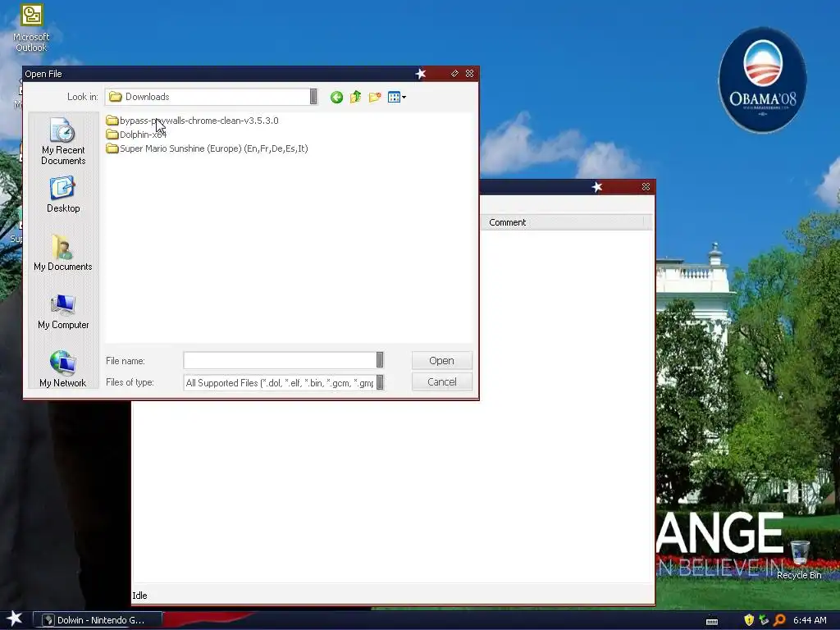
Task: Expand the File name dropdown arrow
Action: tap(380, 360)
